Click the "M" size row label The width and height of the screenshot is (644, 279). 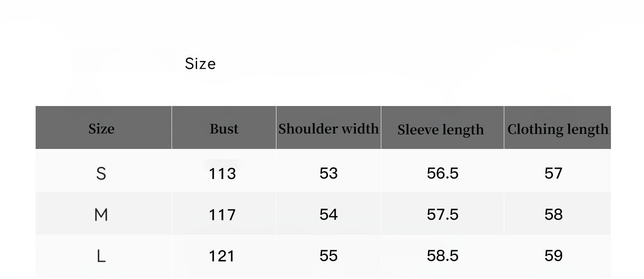tap(101, 215)
